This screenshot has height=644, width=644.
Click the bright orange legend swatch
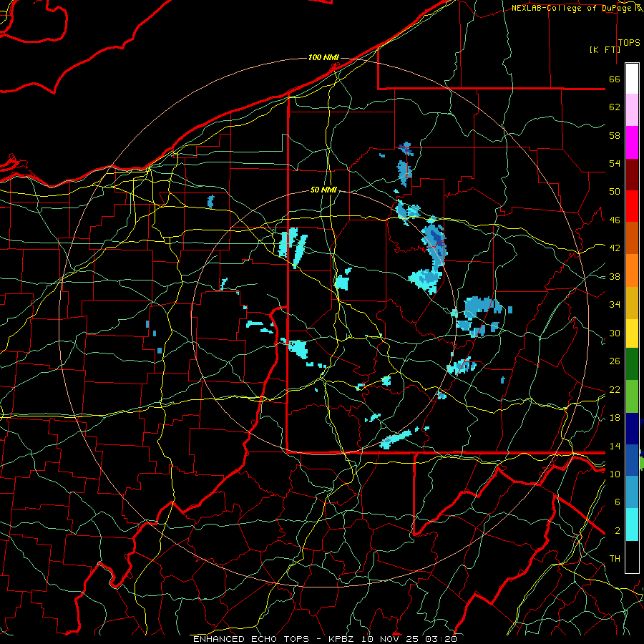pyautogui.click(x=632, y=270)
